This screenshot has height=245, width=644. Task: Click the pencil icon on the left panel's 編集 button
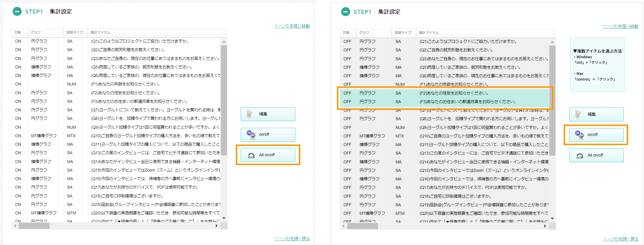(250, 114)
